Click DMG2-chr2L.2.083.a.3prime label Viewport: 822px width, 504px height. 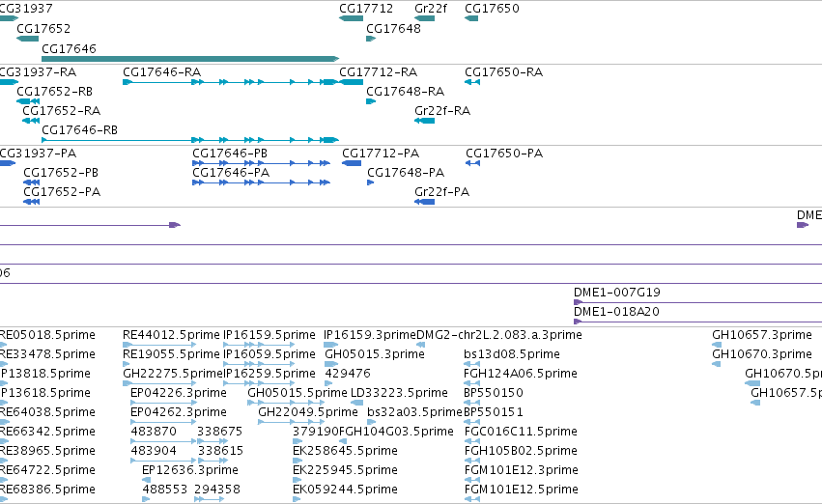click(499, 335)
